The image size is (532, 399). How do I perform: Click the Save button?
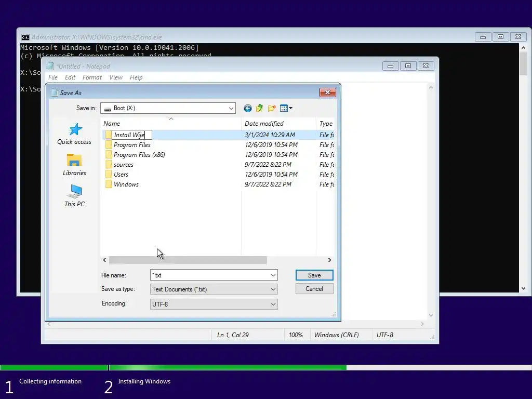[x=314, y=275]
